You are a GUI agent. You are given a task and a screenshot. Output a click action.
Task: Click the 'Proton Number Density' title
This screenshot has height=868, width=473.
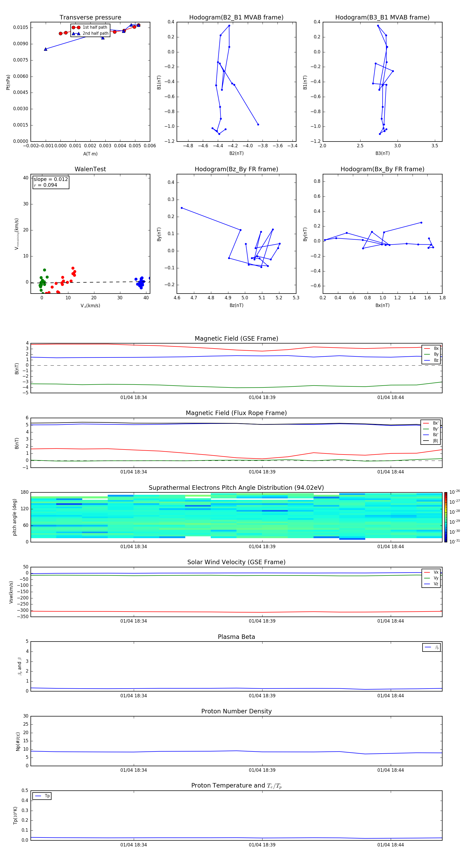[x=236, y=711]
